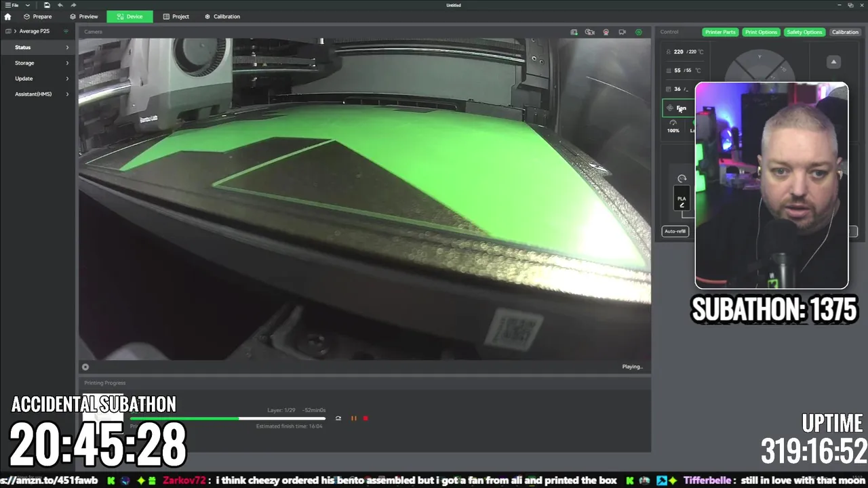Select Status in the sidebar

click(x=37, y=47)
